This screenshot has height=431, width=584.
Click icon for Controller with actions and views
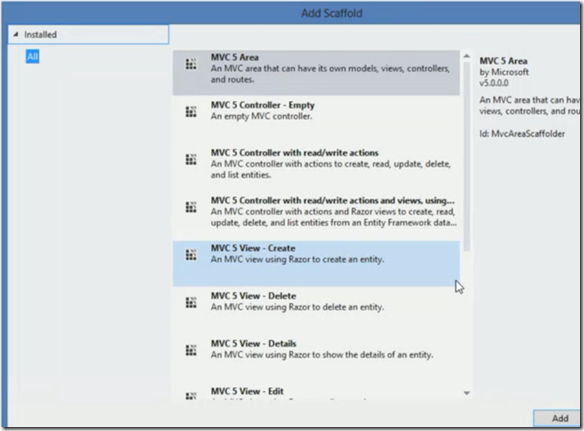[x=191, y=207]
